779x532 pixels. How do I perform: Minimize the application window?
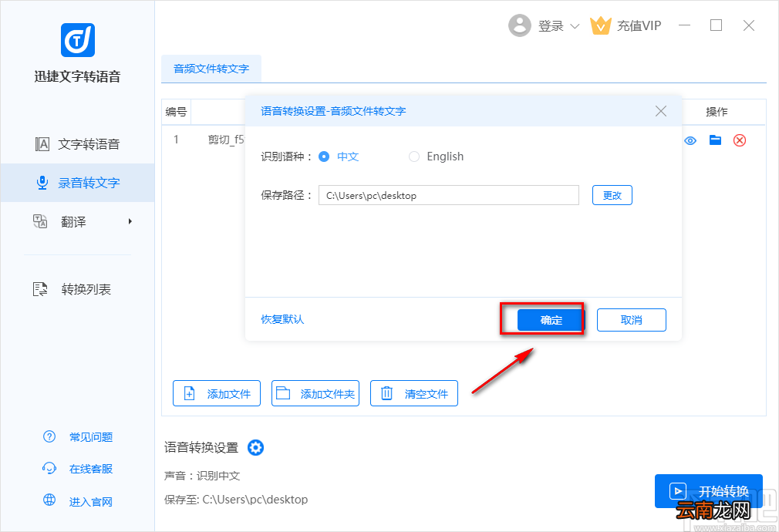[685, 25]
